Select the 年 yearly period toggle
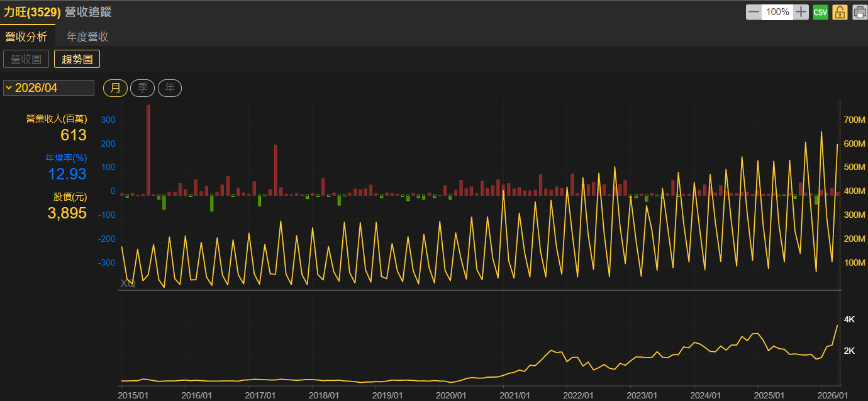This screenshot has height=401, width=868. click(170, 88)
